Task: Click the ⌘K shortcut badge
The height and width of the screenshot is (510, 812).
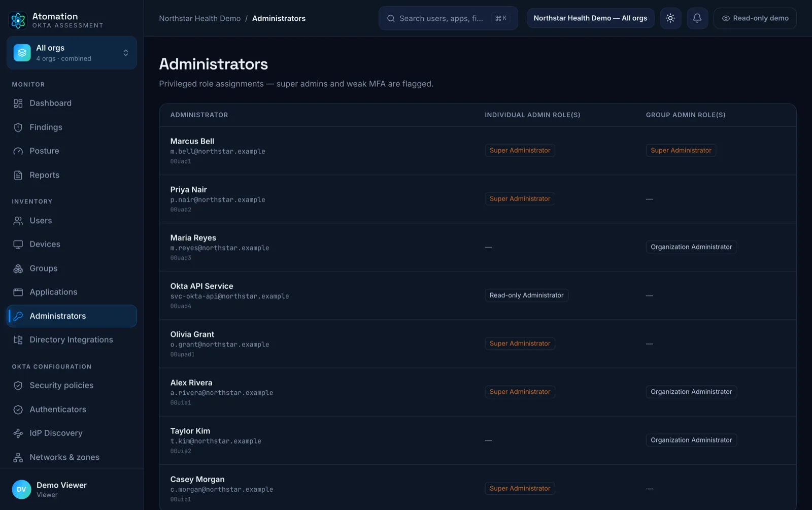Action: click(x=501, y=18)
